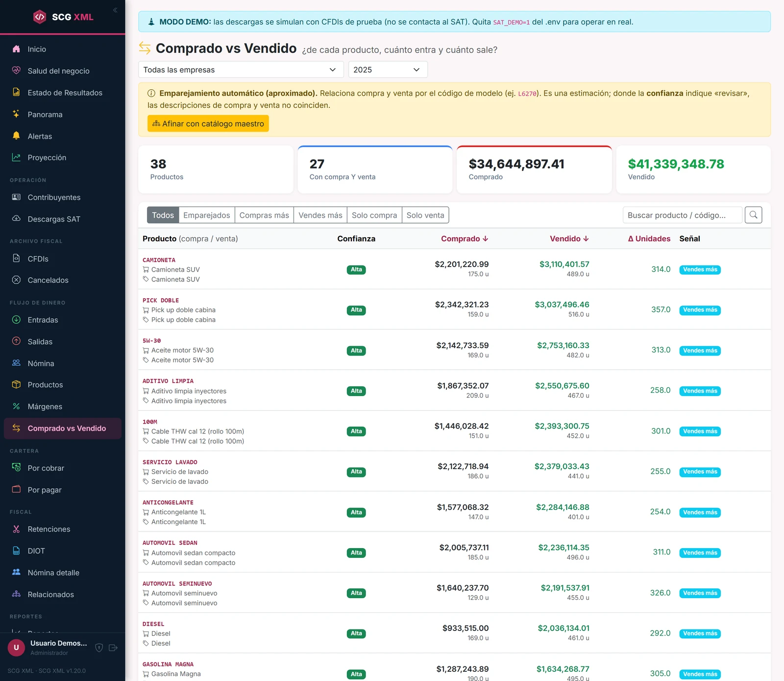Click the PICK DOBLE product code
Screen dimensions: 784x681
coord(161,300)
